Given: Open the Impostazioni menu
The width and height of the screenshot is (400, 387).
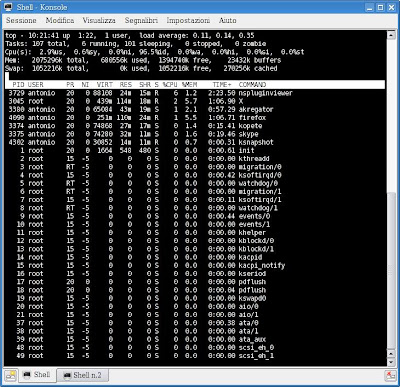Looking at the screenshot, I should 188,20.
